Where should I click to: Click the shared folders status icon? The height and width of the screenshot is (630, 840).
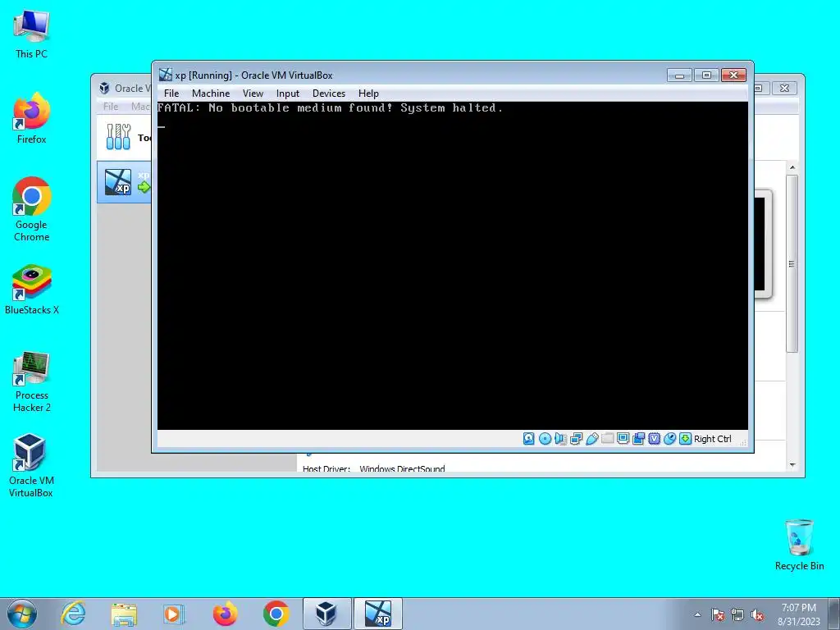pyautogui.click(x=608, y=439)
